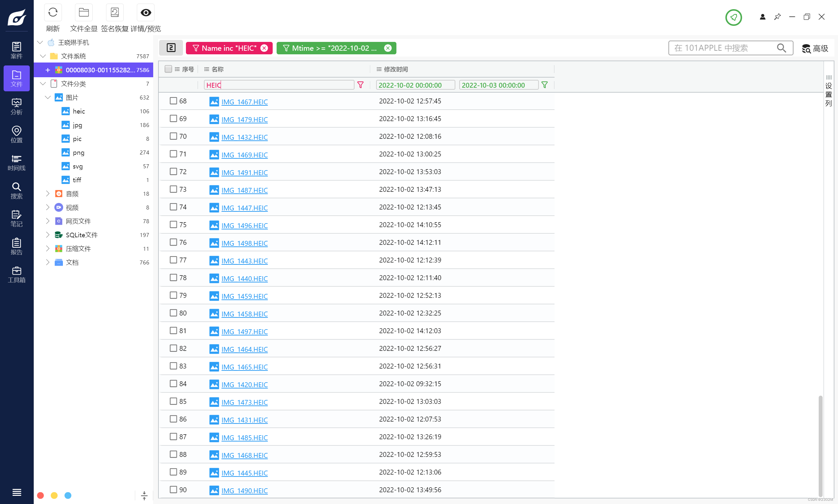Open the signature recovery (签名恢复) tool
This screenshot has width=838, height=504.
click(115, 13)
